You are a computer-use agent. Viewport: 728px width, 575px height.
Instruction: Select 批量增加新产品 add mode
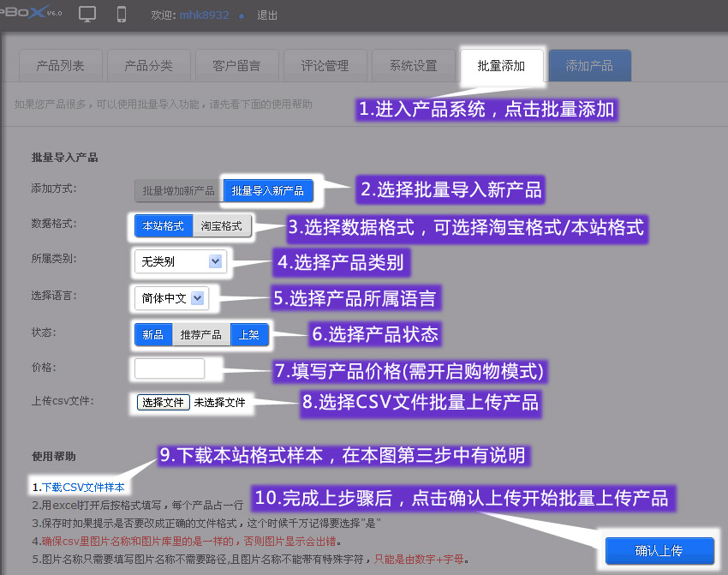[x=178, y=191]
